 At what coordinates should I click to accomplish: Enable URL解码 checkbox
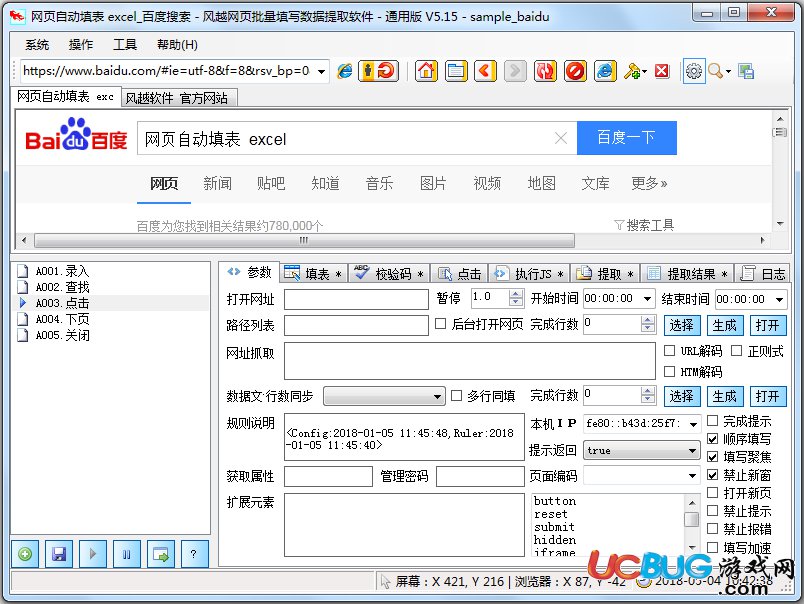[669, 350]
